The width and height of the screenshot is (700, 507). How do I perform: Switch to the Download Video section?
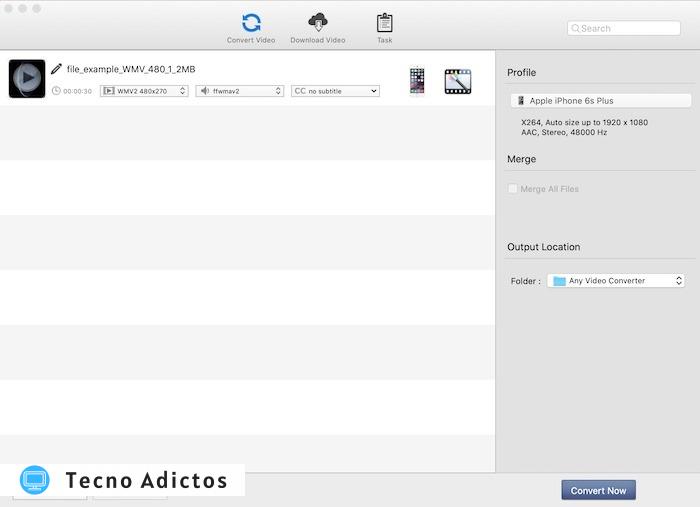click(x=317, y=27)
